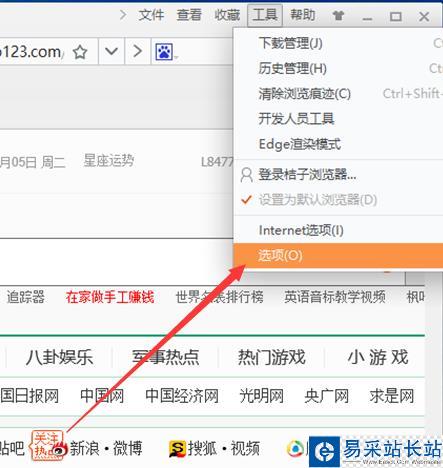Image resolution: width=443 pixels, height=468 pixels.
Task: Click the 星座运势 link
Action: tap(109, 161)
